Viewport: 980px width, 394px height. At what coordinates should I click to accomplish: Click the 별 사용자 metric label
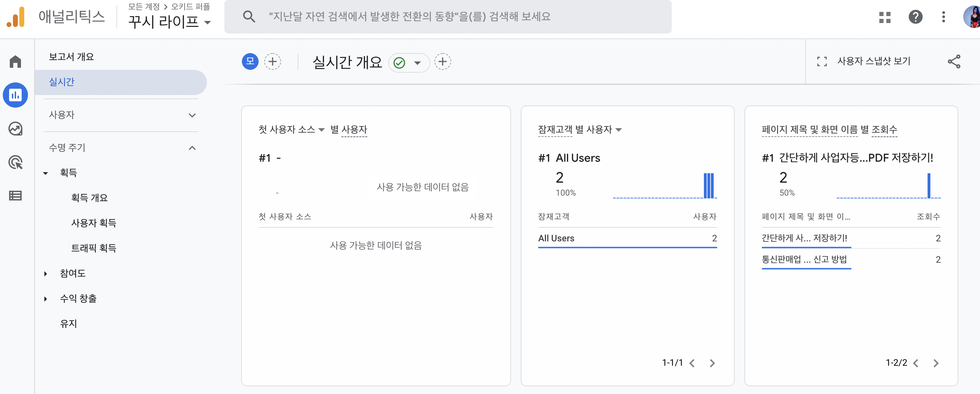point(348,130)
